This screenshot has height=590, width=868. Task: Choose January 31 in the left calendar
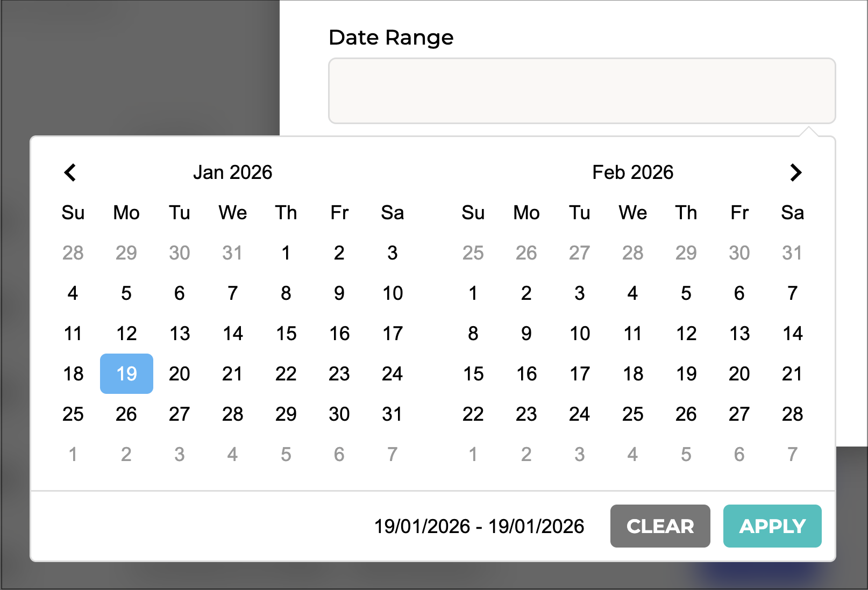tap(392, 414)
